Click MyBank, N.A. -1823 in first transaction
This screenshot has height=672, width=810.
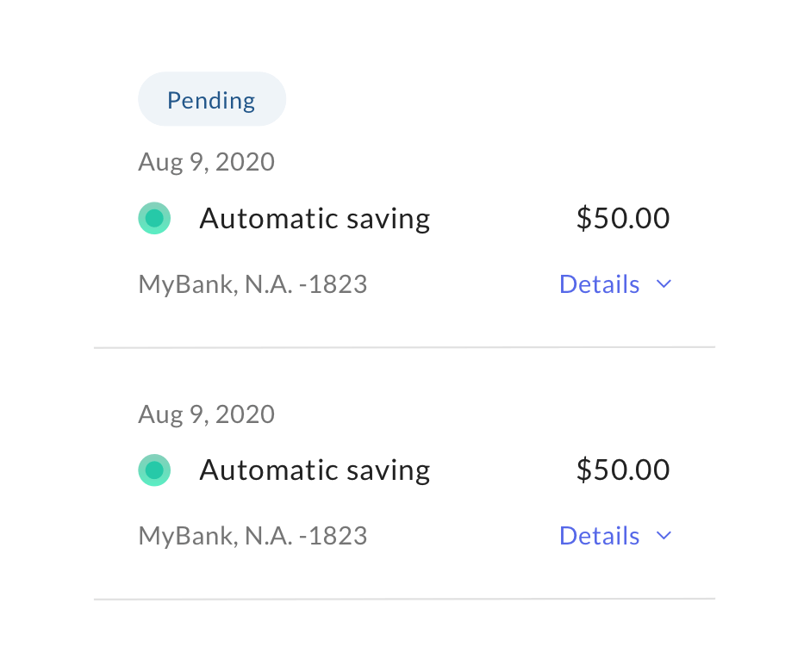pyautogui.click(x=252, y=284)
